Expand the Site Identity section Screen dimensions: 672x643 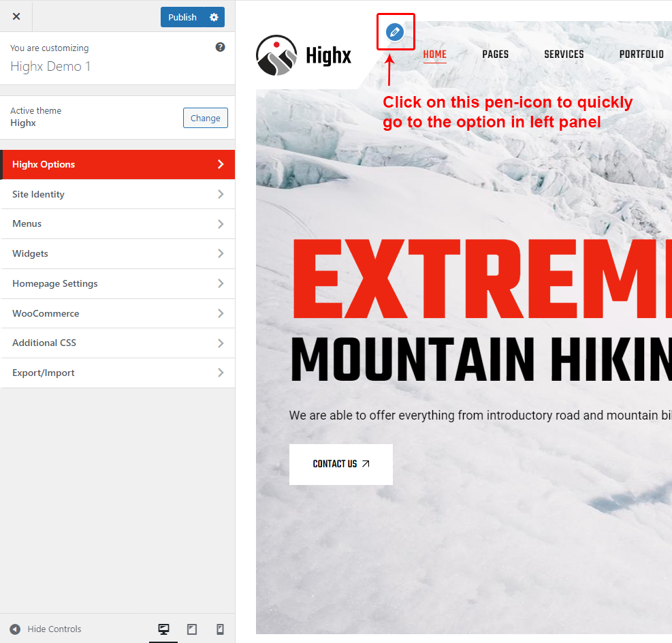click(118, 194)
